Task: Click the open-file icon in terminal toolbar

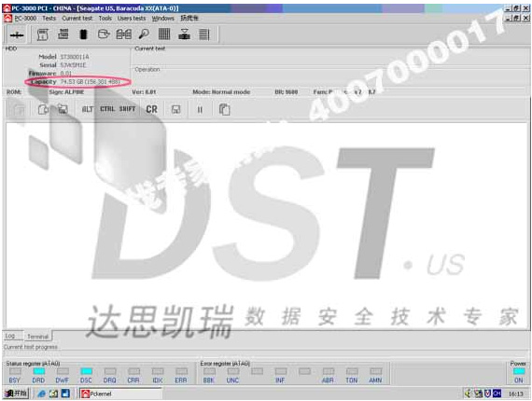Action: coord(43,109)
